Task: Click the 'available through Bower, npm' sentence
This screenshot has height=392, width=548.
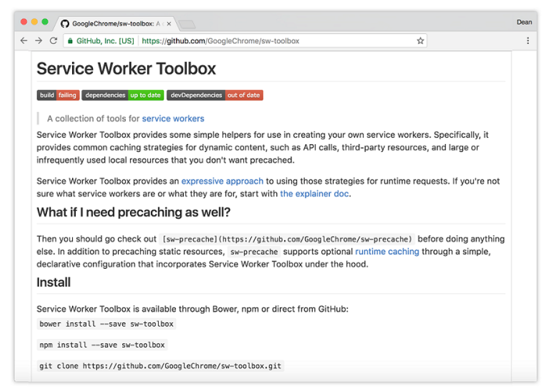Action: point(192,309)
